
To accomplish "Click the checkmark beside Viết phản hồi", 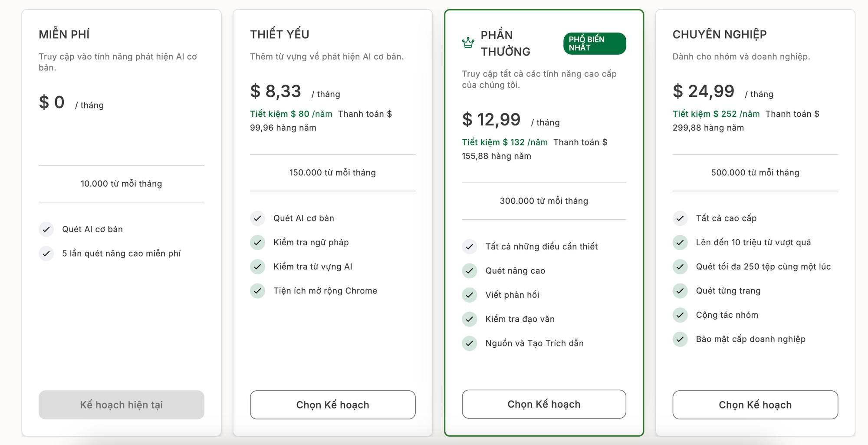I will (x=469, y=295).
